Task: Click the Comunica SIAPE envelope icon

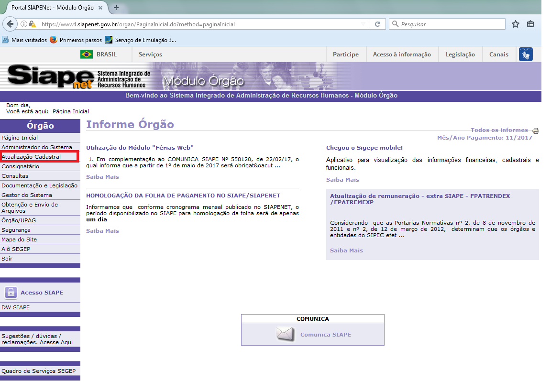Action: pyautogui.click(x=285, y=334)
